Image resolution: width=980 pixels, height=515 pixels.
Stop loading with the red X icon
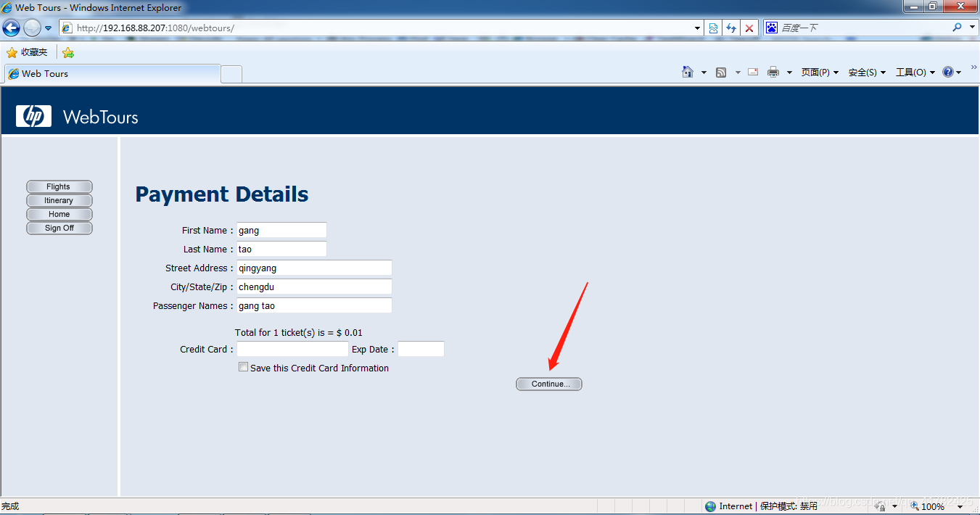point(749,28)
